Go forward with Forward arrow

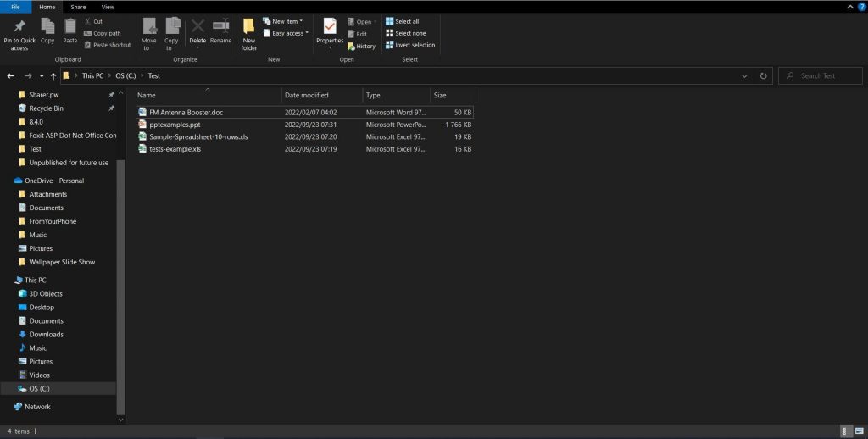[x=28, y=75]
